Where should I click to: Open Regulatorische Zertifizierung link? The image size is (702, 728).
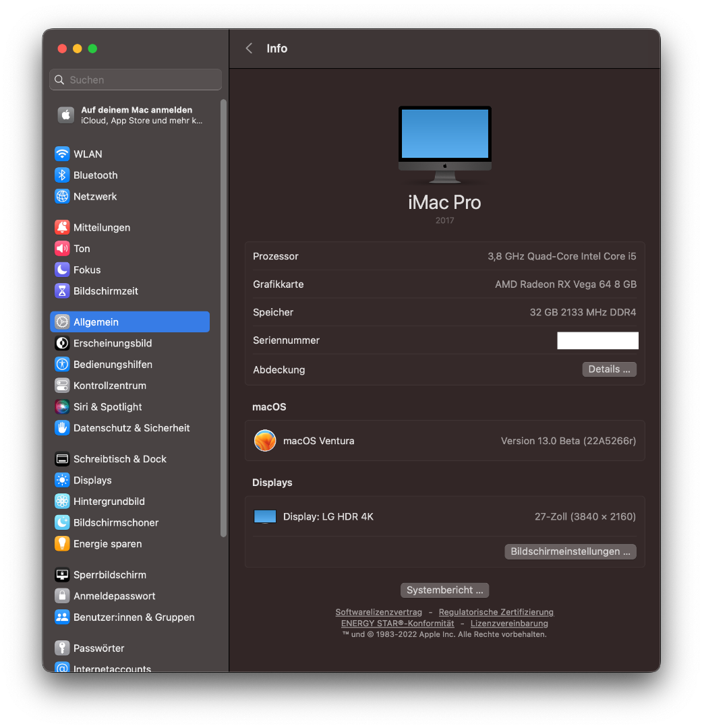click(496, 612)
